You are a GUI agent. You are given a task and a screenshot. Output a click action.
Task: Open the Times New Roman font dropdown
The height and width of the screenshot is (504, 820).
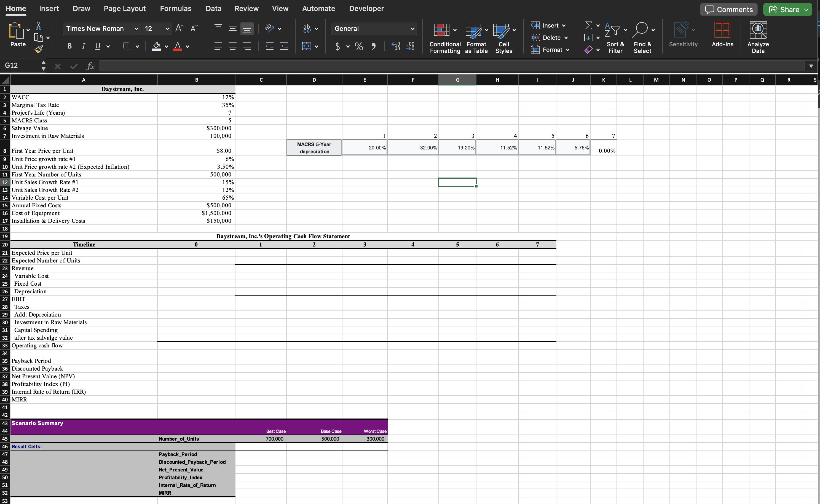136,29
